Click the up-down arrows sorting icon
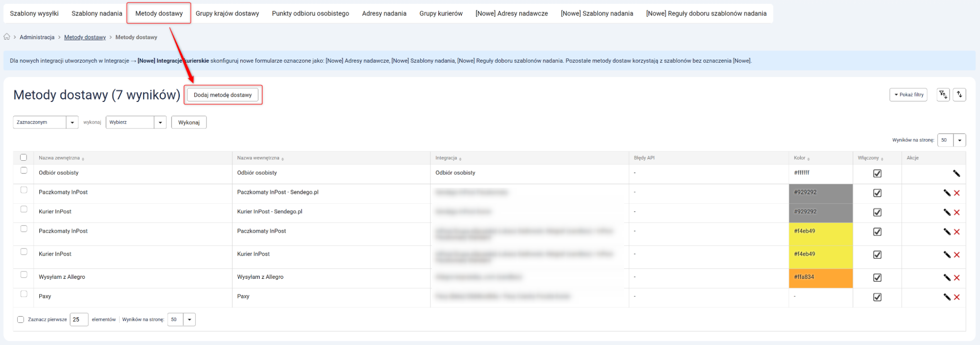The image size is (980, 345). [959, 95]
